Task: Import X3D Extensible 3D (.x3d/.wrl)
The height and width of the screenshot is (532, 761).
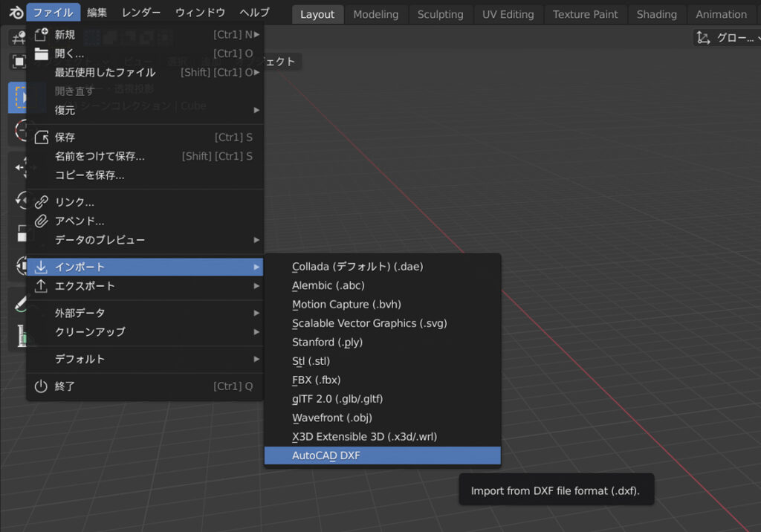Action: (x=383, y=437)
